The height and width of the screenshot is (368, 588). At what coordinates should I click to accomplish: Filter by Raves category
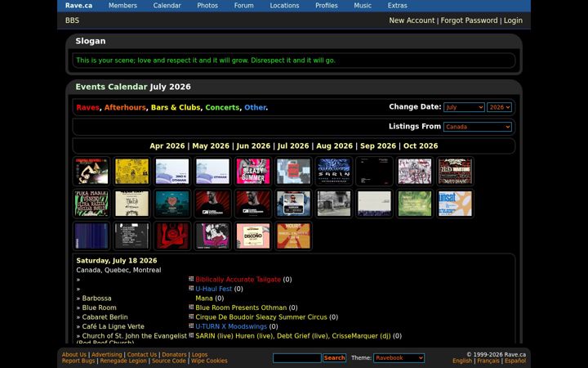pos(87,107)
